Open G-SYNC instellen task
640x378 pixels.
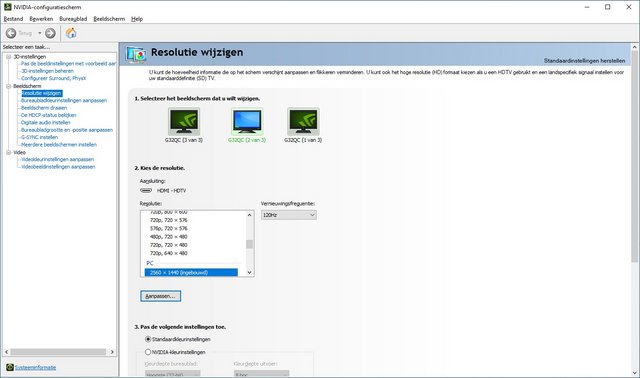coord(40,137)
